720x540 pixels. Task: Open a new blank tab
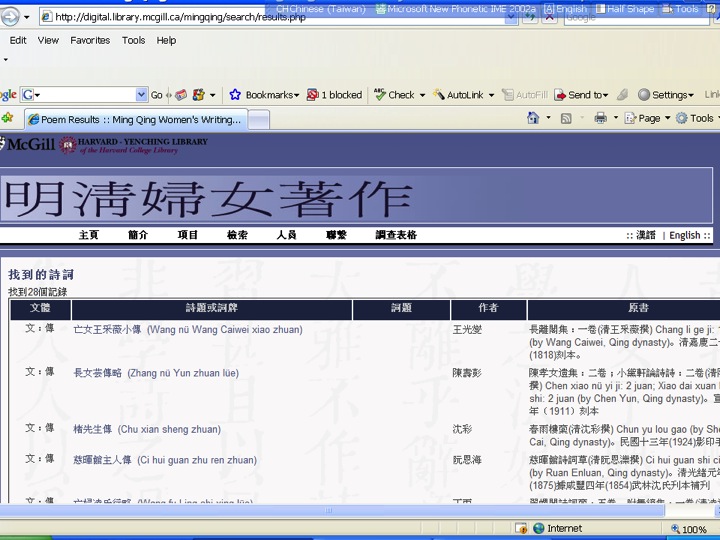(259, 120)
